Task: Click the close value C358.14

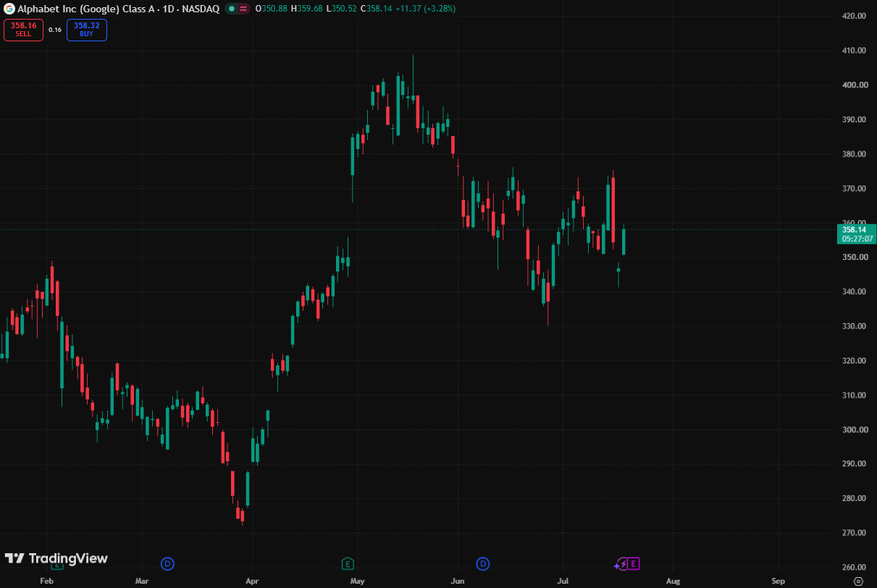Action: [377, 9]
